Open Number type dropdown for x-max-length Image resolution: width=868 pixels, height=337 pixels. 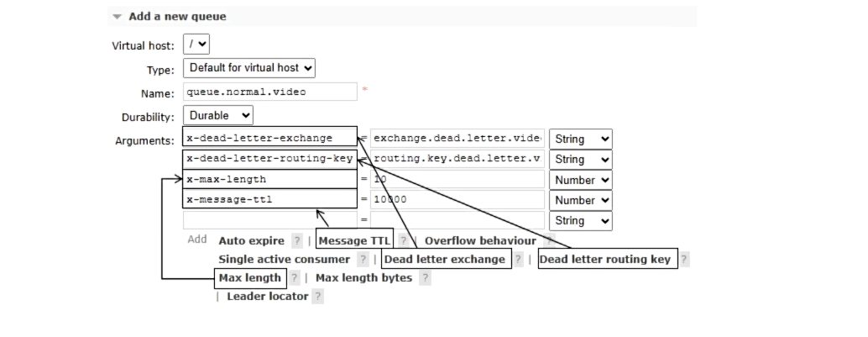581,180
